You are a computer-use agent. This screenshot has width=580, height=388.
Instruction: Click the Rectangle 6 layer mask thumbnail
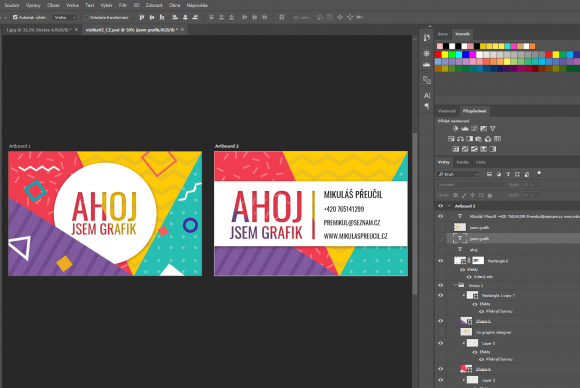pyautogui.click(x=478, y=260)
